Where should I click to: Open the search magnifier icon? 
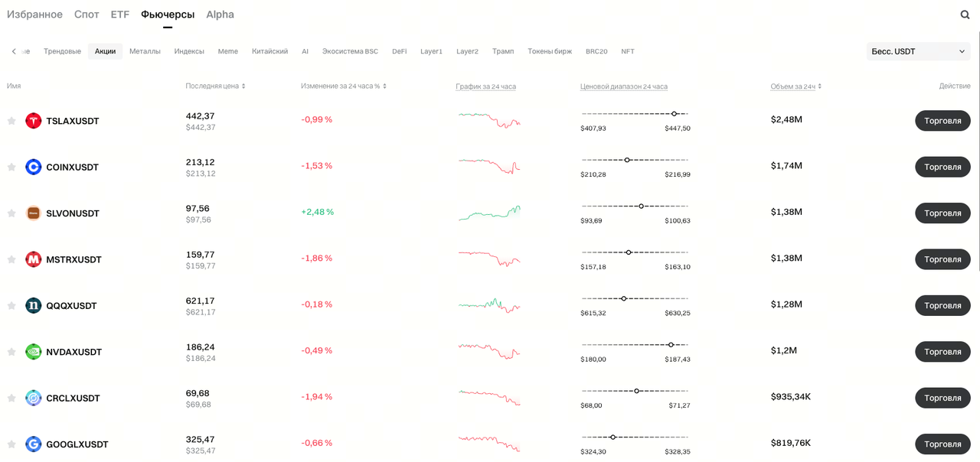[965, 15]
